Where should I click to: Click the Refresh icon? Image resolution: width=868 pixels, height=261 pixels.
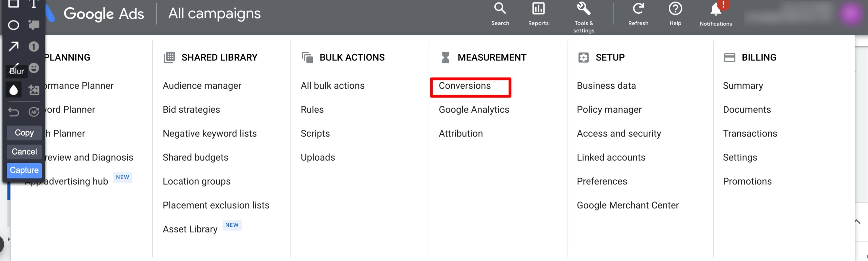(638, 13)
